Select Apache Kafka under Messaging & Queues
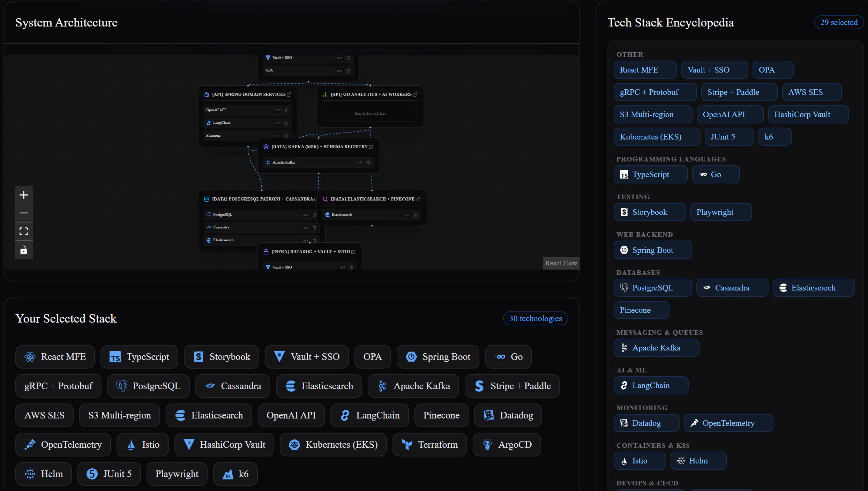Screen dimensions: 868x491 click(656, 348)
